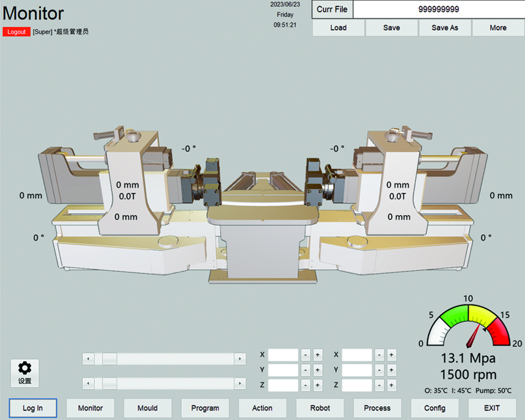Click the left clamp 0.0T tonnage value
This screenshot has height=420, width=525.
pos(127,196)
